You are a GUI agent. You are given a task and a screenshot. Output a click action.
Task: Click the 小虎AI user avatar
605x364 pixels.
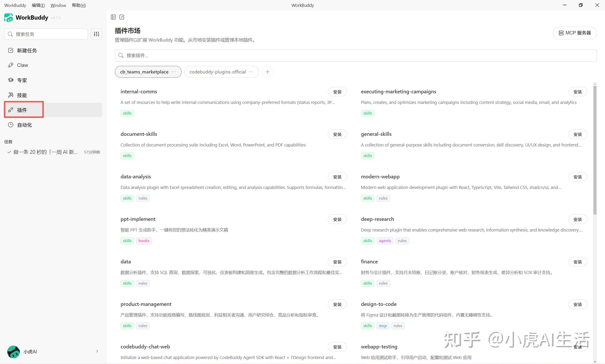13,351
